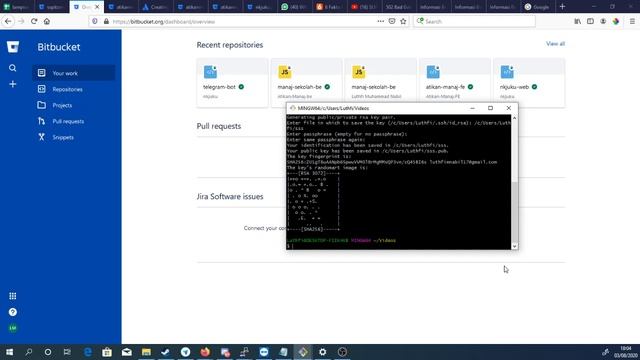Screen dimensions: 640x360
Task: Click the green build status on telegram-bot
Action: pyautogui.click(x=241, y=87)
